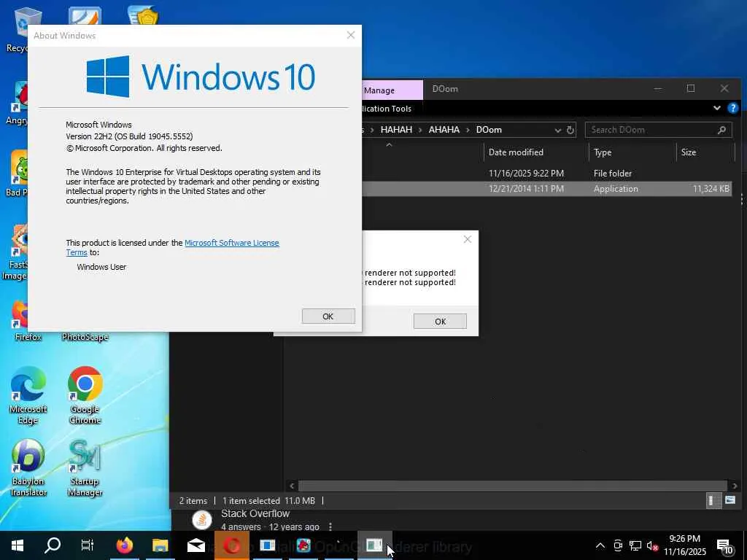Screen dimensions: 747x560
Task: Show hidden tray icons chevron
Action: [x=600, y=545]
